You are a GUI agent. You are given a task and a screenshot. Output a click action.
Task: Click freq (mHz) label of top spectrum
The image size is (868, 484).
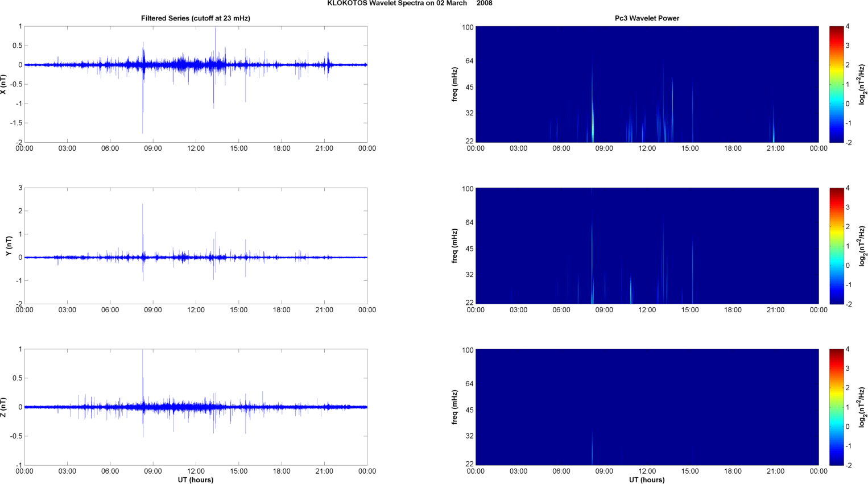pyautogui.click(x=455, y=84)
